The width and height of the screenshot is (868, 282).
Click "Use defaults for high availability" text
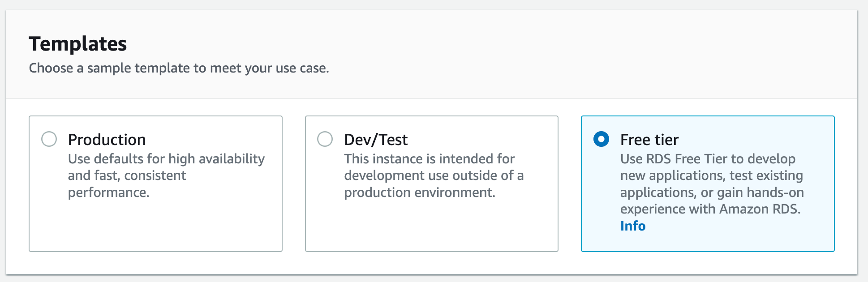pyautogui.click(x=166, y=159)
